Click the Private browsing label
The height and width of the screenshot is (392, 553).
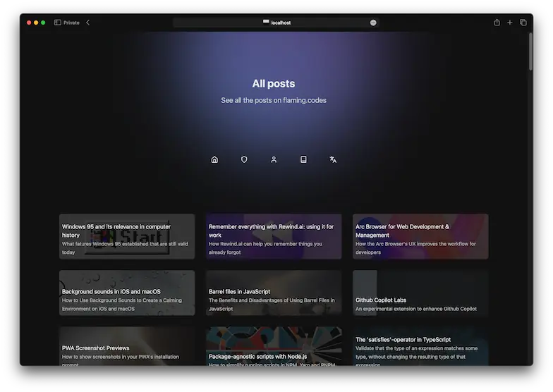click(x=71, y=23)
